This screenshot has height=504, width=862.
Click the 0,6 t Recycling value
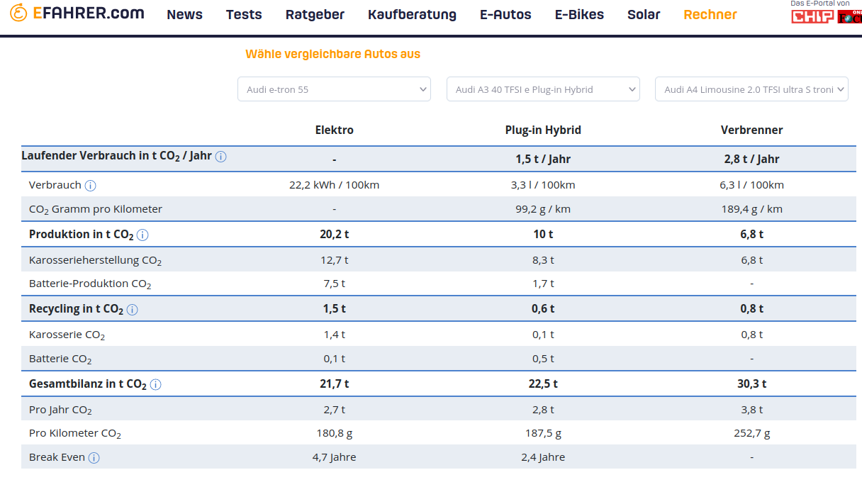(543, 309)
